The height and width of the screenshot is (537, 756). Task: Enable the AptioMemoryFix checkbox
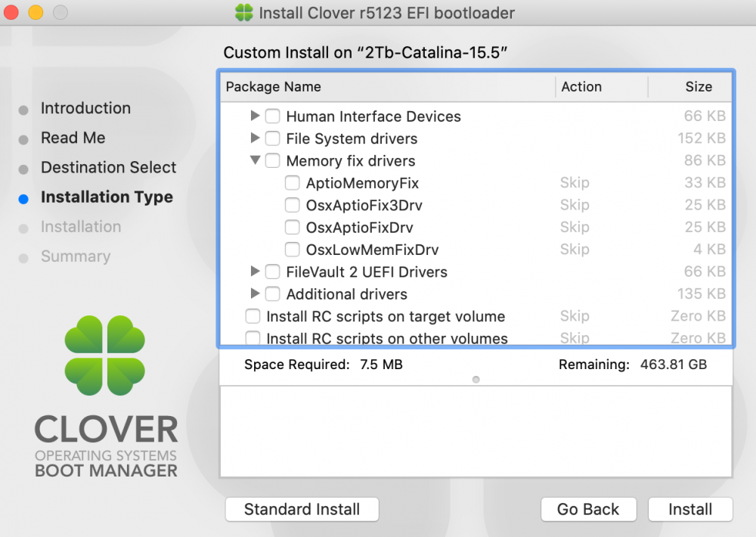292,183
